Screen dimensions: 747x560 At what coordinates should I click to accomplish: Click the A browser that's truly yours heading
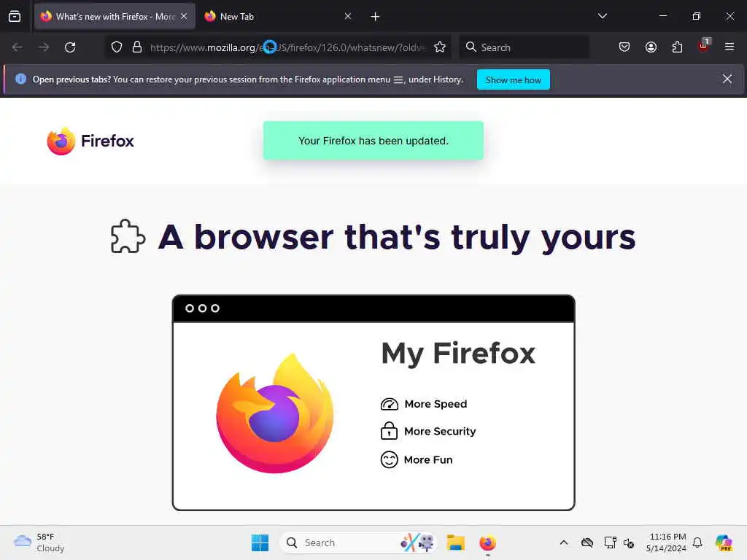click(x=396, y=237)
